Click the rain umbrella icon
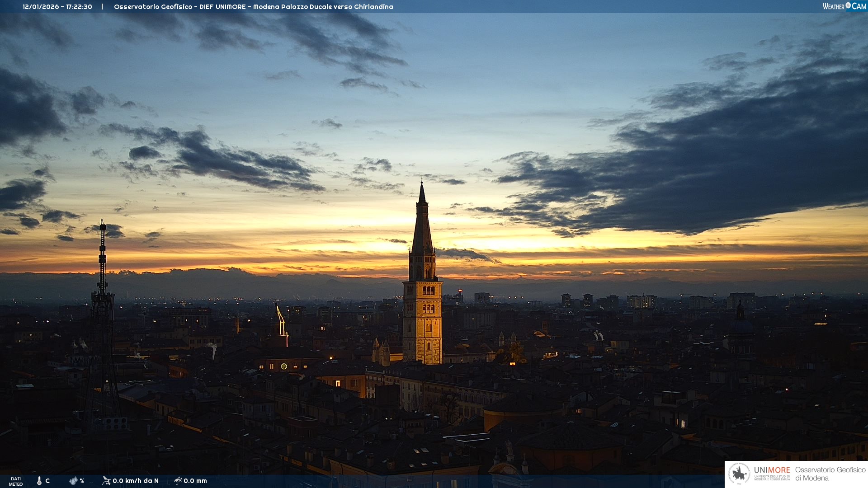 click(178, 481)
